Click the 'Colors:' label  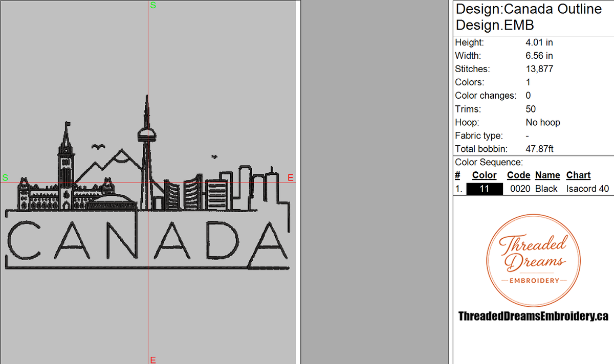pos(470,82)
